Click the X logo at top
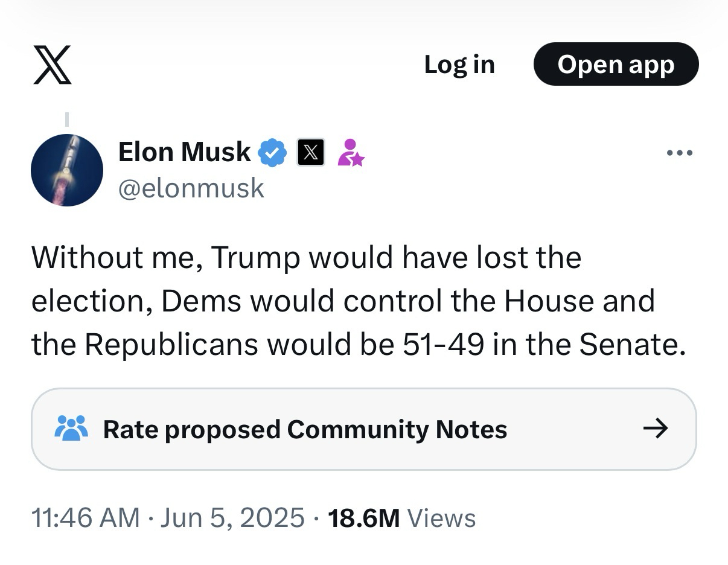The width and height of the screenshot is (728, 565). pos(52,65)
